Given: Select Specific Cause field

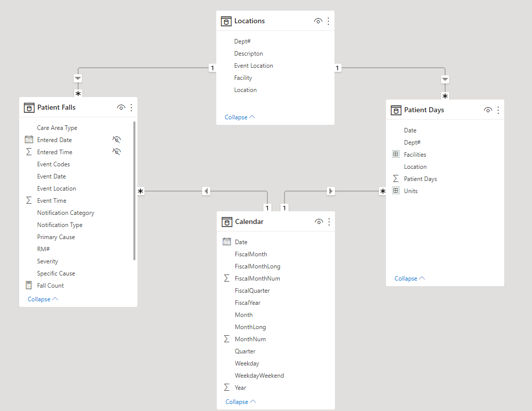Looking at the screenshot, I should (56, 273).
